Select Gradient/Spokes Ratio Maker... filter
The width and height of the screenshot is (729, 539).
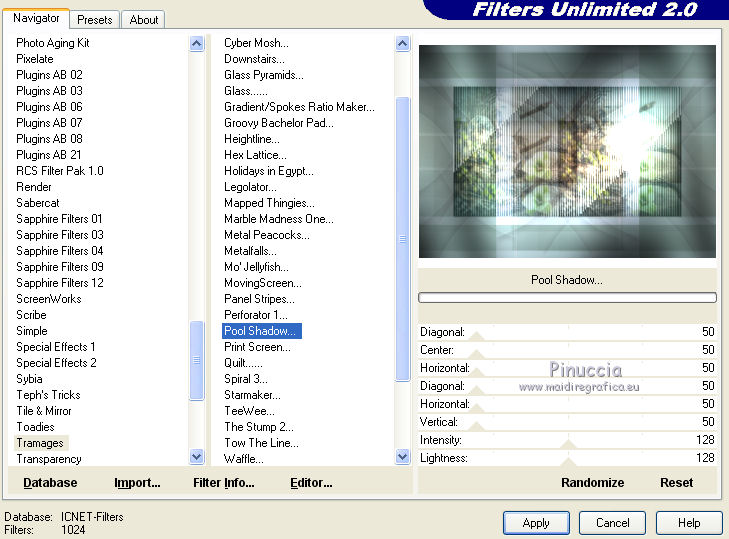(299, 106)
